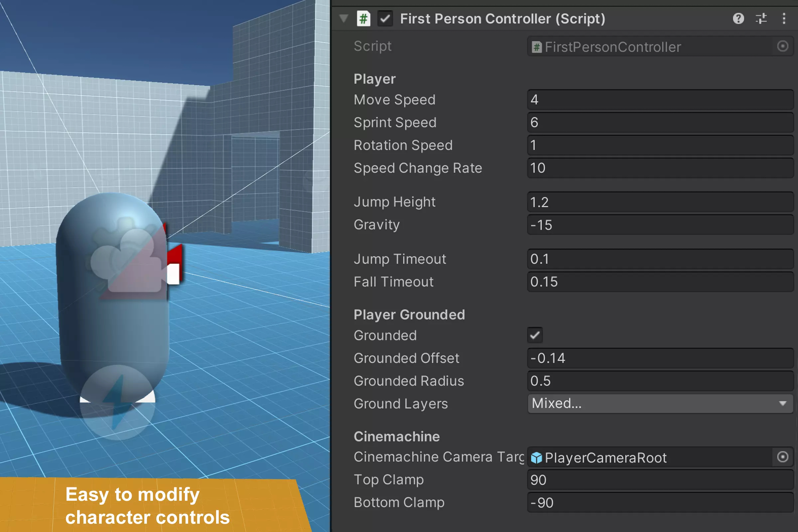Click the Move Speed value field
The height and width of the screenshot is (532, 798).
coord(660,100)
